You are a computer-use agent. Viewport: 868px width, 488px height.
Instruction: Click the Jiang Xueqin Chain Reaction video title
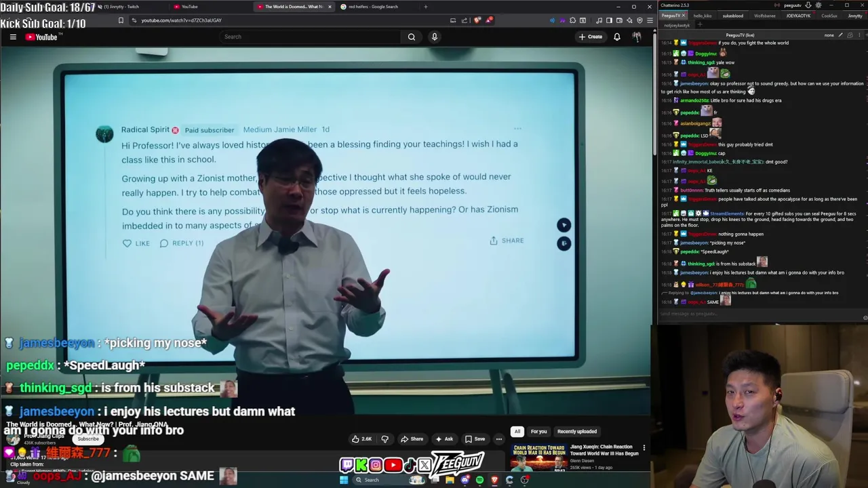pyautogui.click(x=604, y=450)
